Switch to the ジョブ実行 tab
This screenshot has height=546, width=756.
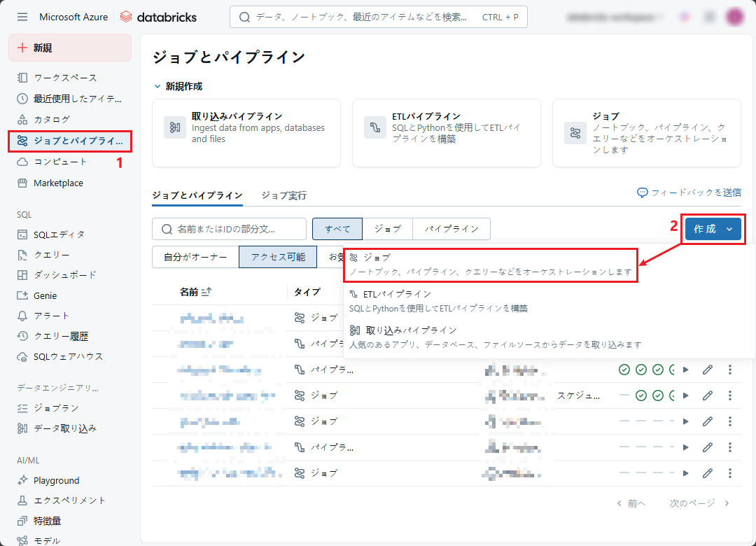click(283, 195)
